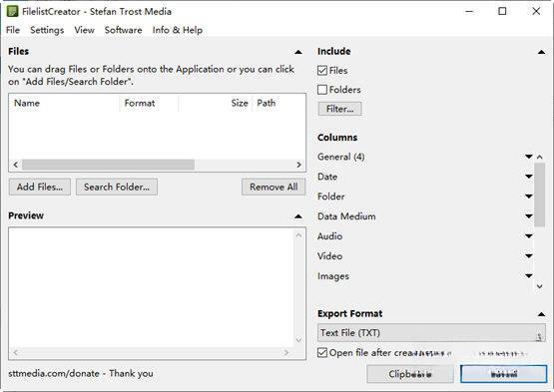Collapse the Preview section
This screenshot has width=554, height=392.
coord(298,216)
